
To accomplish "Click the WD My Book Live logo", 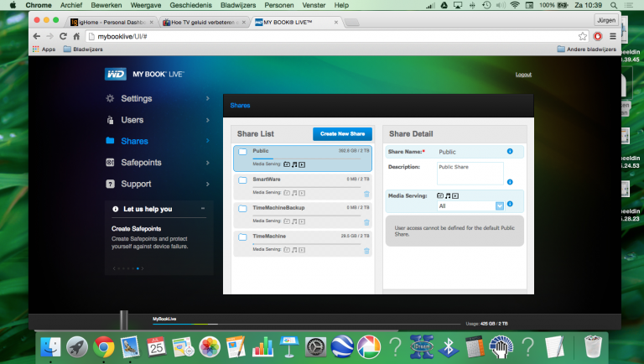I will [x=144, y=74].
